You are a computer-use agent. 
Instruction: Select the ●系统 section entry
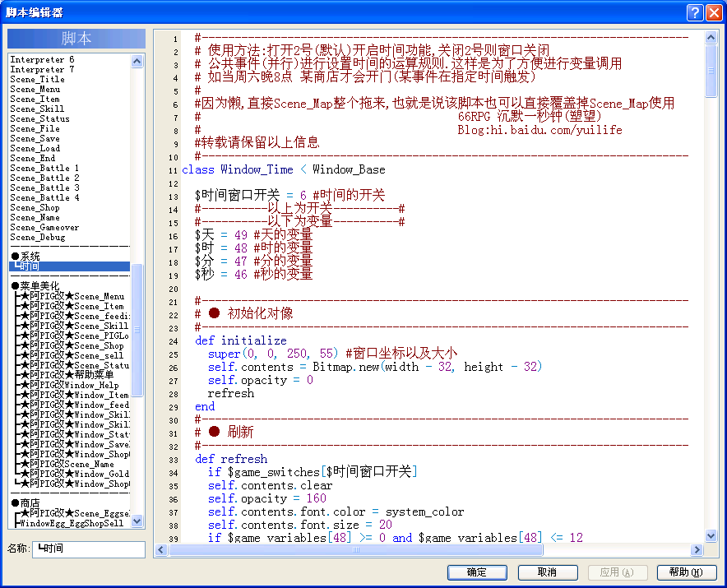coord(70,257)
